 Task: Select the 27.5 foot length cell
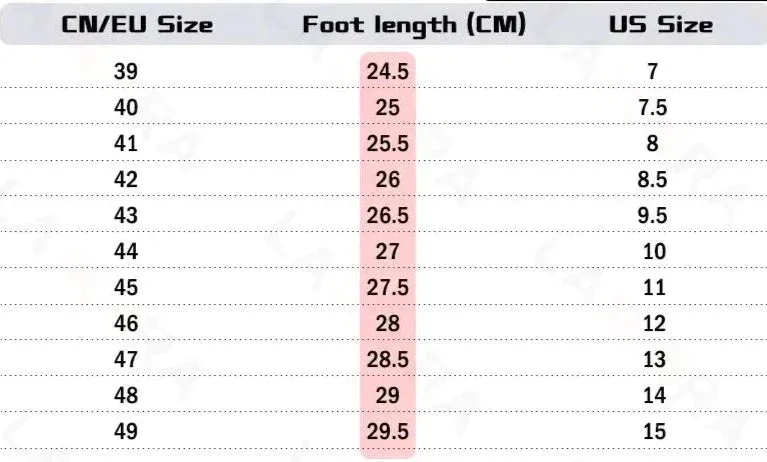tap(387, 288)
